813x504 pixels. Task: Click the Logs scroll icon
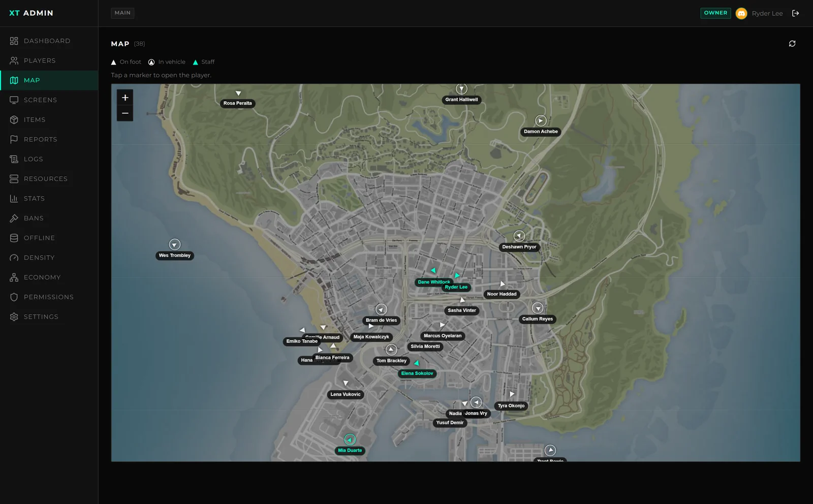pos(14,159)
